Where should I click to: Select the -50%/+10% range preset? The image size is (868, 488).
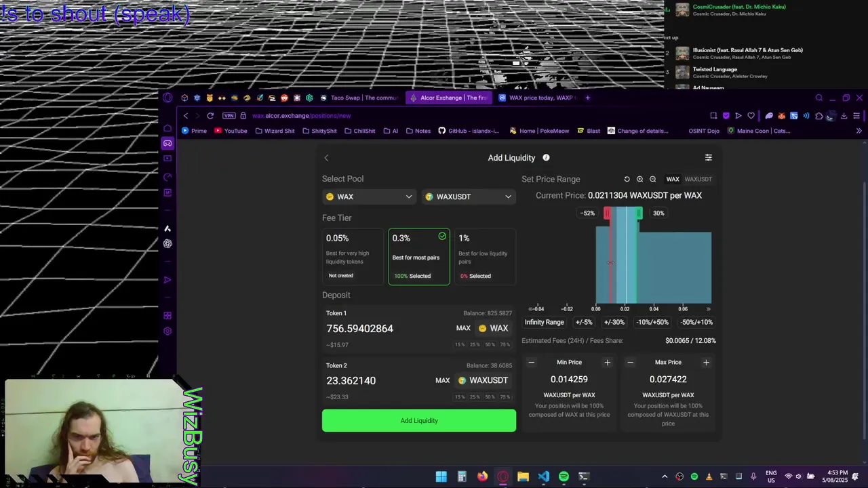697,322
